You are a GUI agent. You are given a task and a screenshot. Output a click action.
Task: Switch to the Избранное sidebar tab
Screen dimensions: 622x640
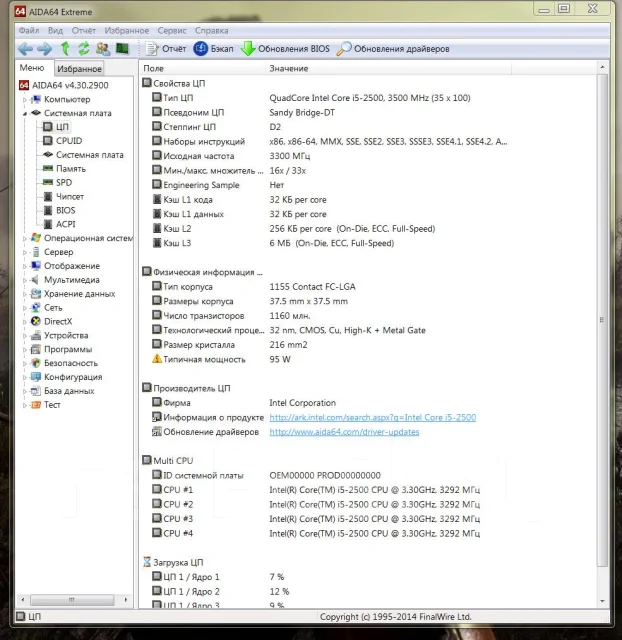(79, 69)
